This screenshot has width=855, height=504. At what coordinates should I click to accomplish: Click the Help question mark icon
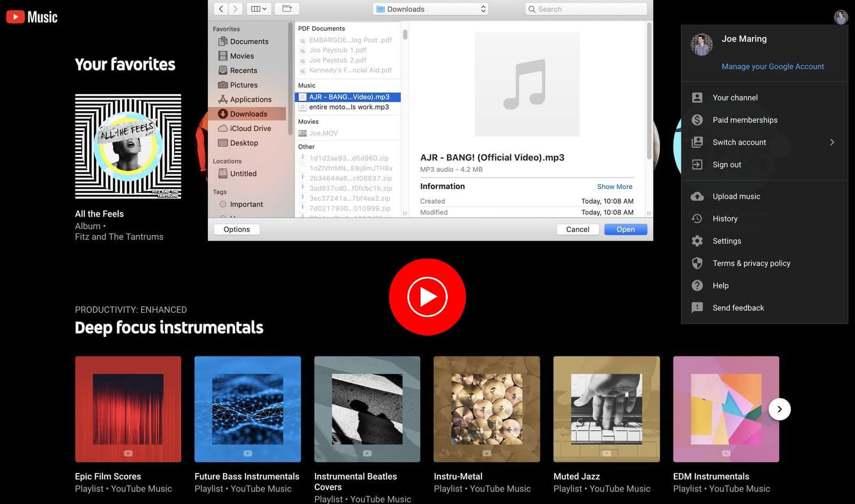tap(697, 285)
